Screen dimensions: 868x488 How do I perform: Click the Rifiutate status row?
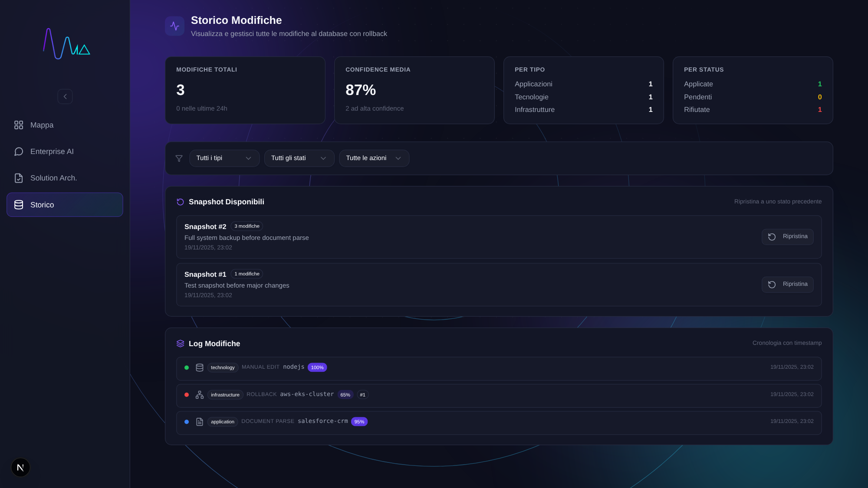[x=753, y=110]
